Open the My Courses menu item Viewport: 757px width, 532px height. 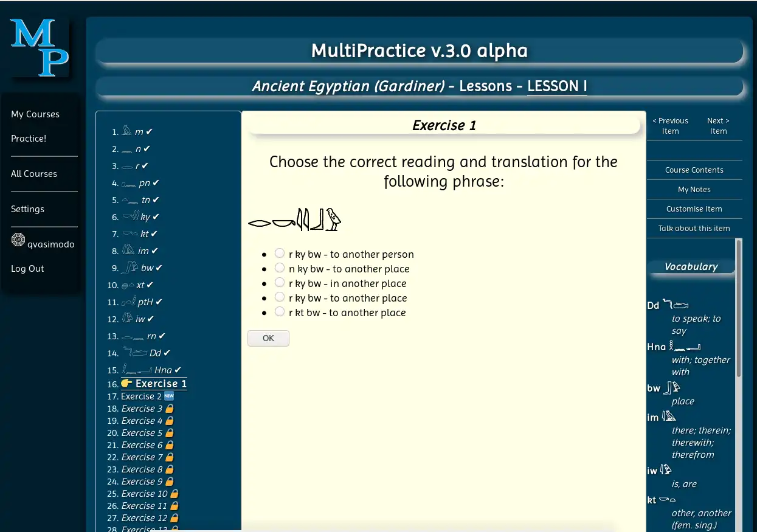tap(35, 114)
